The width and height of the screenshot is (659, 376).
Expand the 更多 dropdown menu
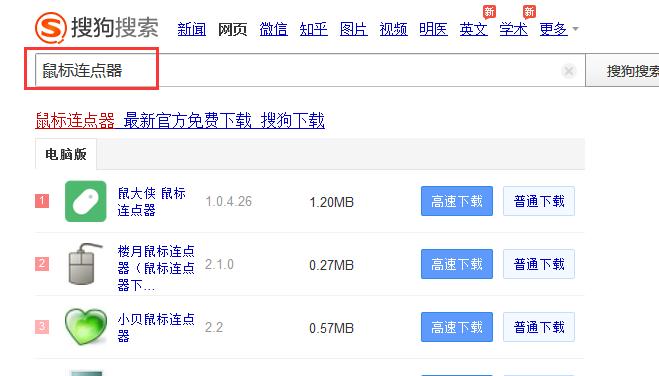559,29
